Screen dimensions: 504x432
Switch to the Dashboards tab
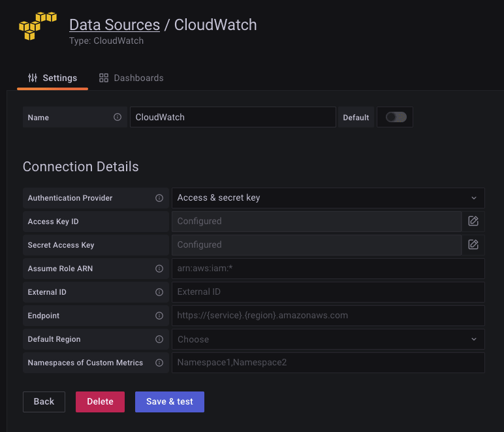(x=131, y=78)
